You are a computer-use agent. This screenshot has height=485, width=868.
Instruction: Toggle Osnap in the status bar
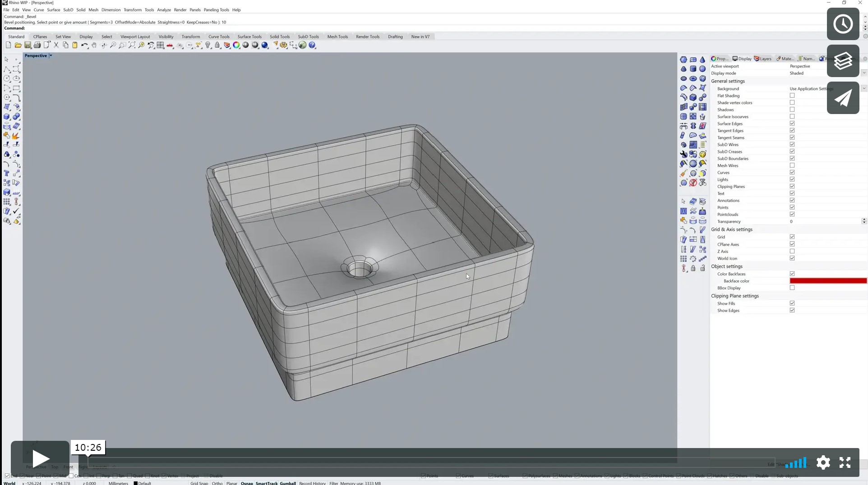click(x=247, y=483)
